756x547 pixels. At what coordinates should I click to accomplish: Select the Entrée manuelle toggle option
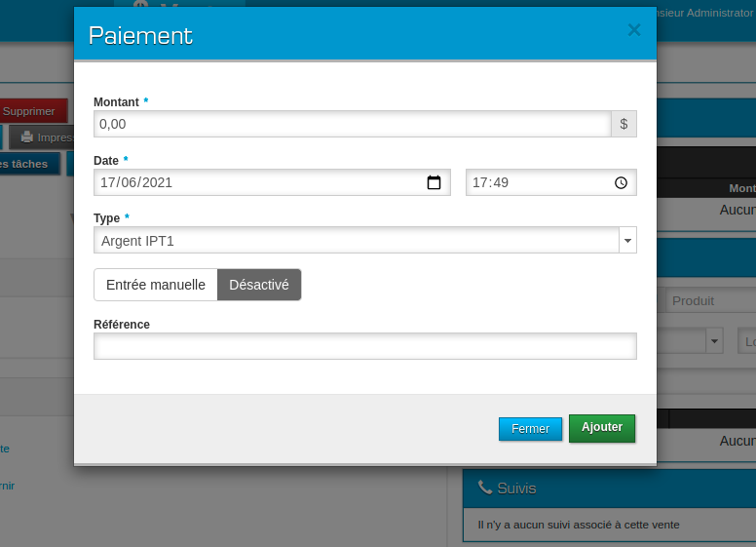click(156, 285)
